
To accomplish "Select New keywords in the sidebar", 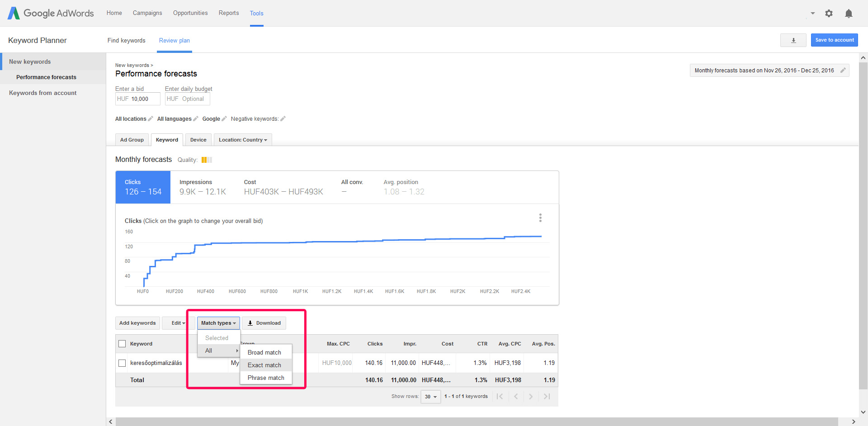I will (x=53, y=62).
